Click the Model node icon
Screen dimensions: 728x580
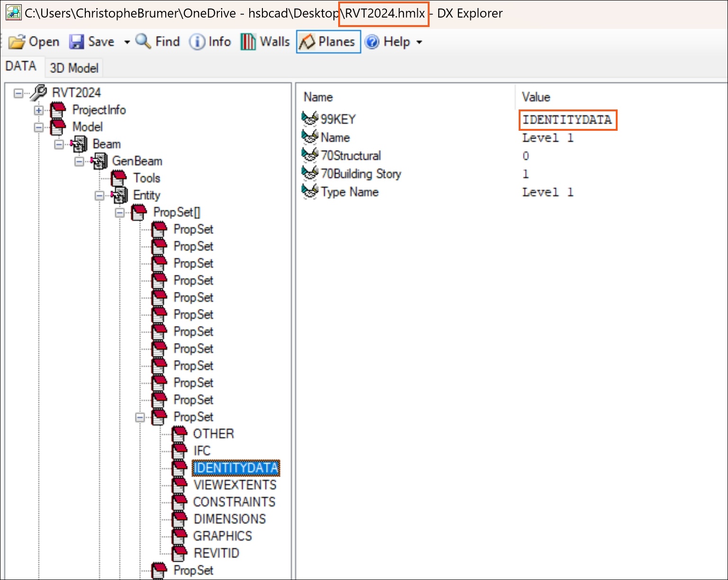pos(58,127)
